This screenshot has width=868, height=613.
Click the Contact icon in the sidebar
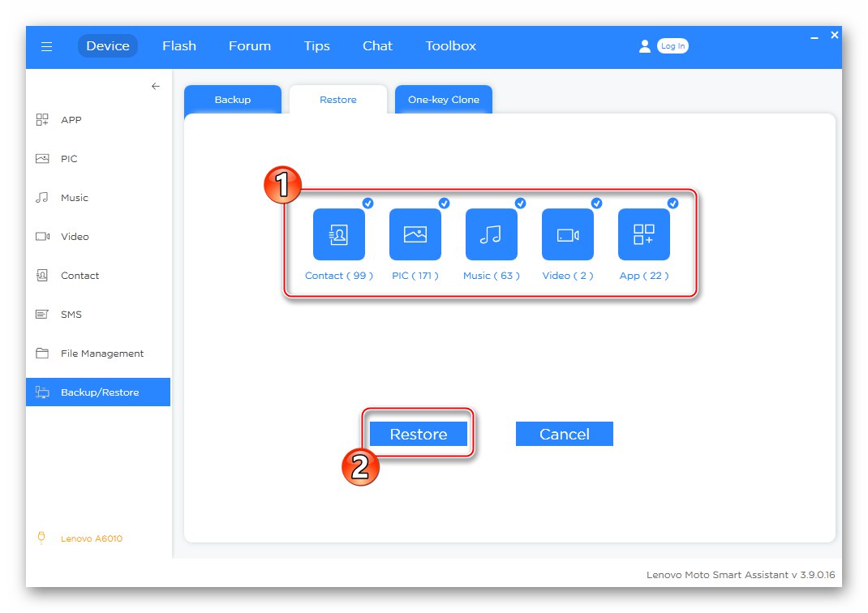coord(42,275)
